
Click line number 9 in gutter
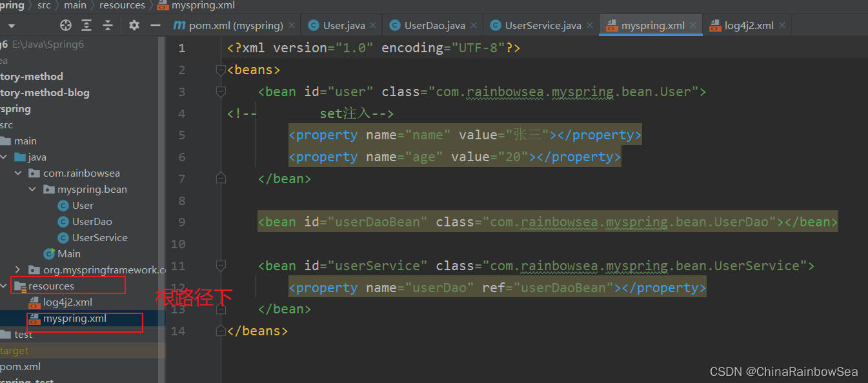(181, 222)
